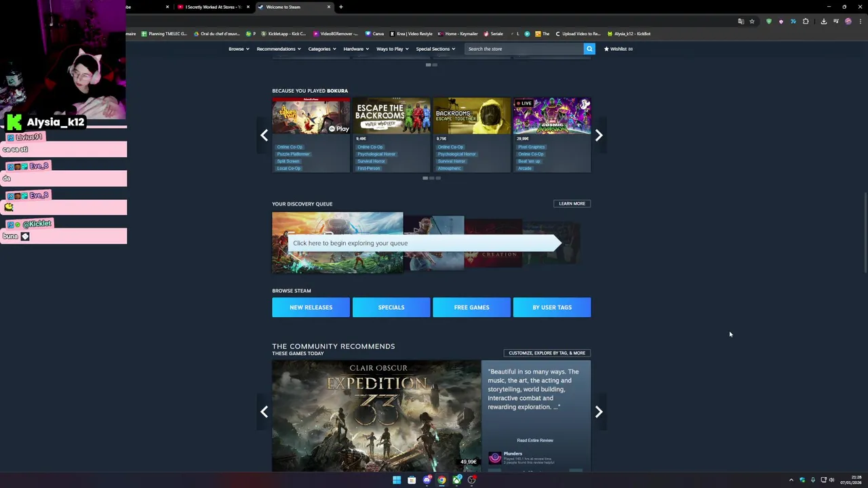868x488 pixels.
Task: Expand Special Sections dropdown
Action: tap(435, 49)
